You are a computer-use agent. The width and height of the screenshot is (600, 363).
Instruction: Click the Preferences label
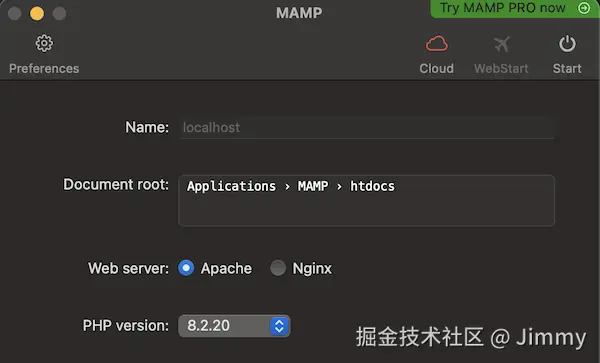(x=44, y=68)
